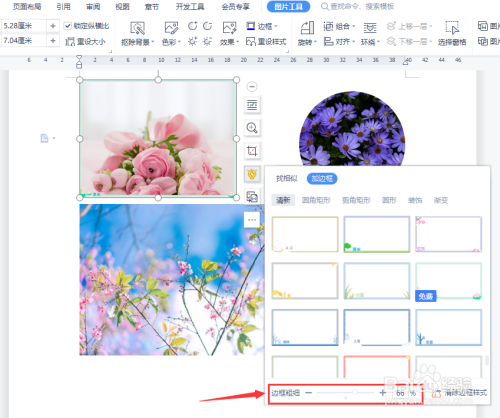This screenshot has width=500, height=418.
Task: Switch to 找相似 find similar tab
Action: tap(287, 179)
